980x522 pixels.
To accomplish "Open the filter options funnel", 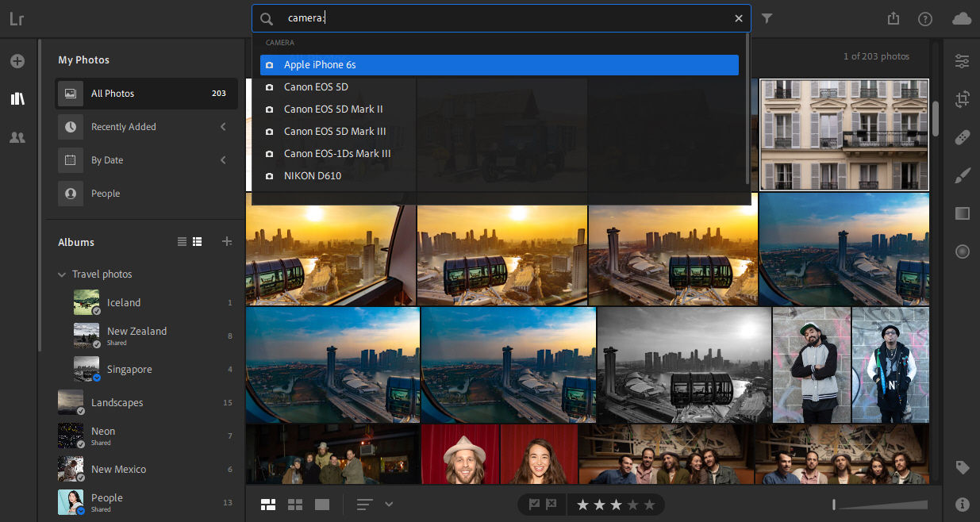I will [767, 17].
